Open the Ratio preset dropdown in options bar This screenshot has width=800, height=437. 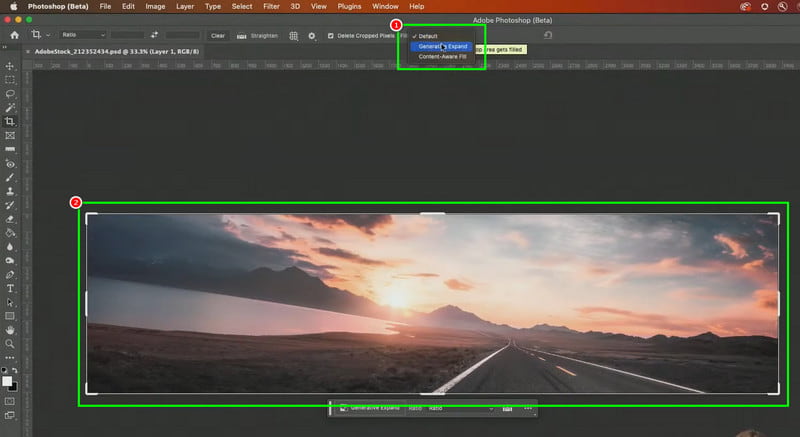tap(83, 35)
